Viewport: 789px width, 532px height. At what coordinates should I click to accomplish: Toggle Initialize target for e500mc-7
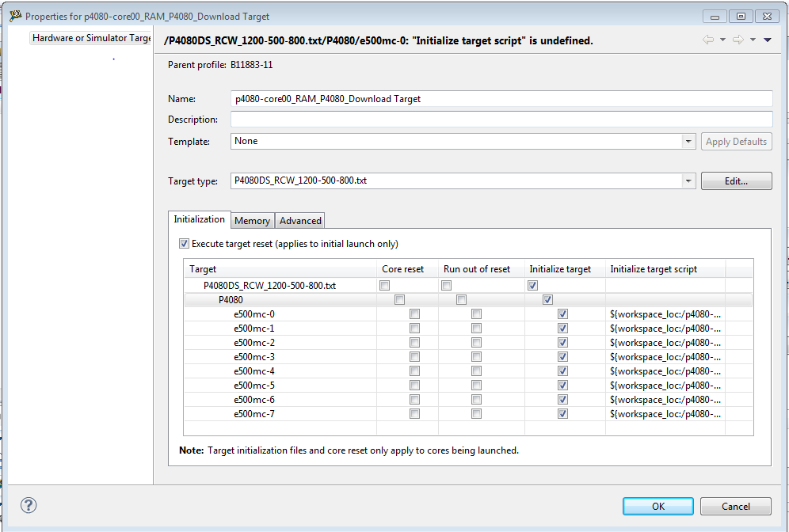click(562, 414)
